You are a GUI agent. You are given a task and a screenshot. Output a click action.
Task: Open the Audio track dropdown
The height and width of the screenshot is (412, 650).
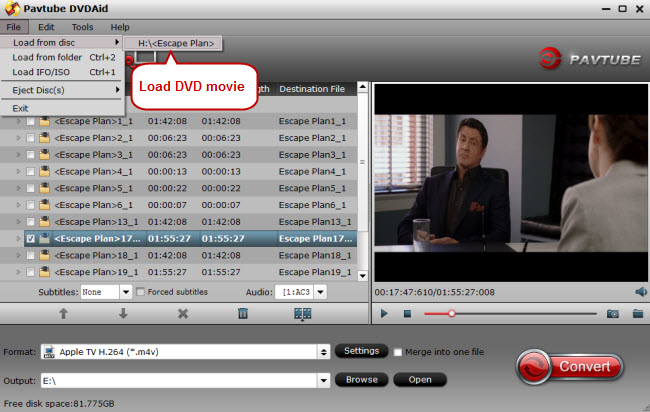320,292
